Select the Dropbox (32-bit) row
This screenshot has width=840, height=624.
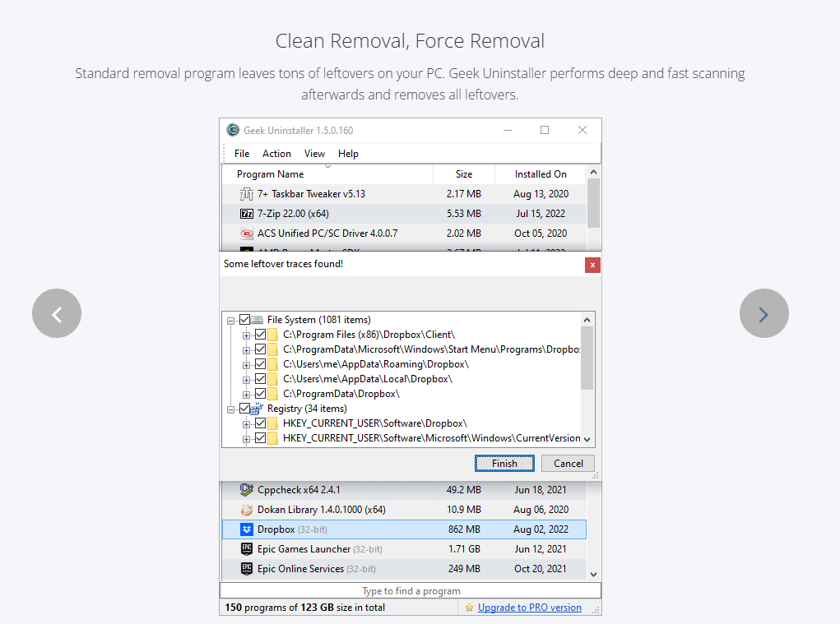(x=405, y=529)
